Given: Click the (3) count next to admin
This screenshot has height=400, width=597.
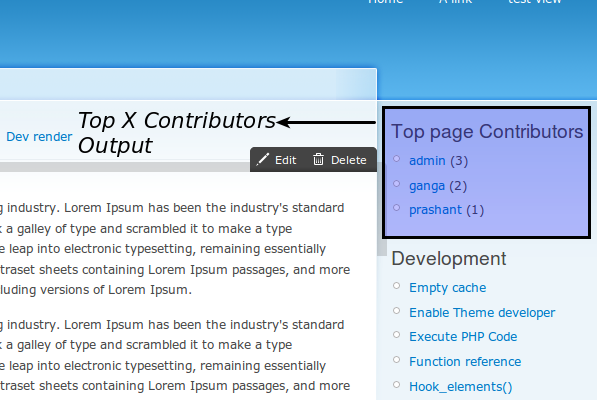Looking at the screenshot, I should pos(459,161).
